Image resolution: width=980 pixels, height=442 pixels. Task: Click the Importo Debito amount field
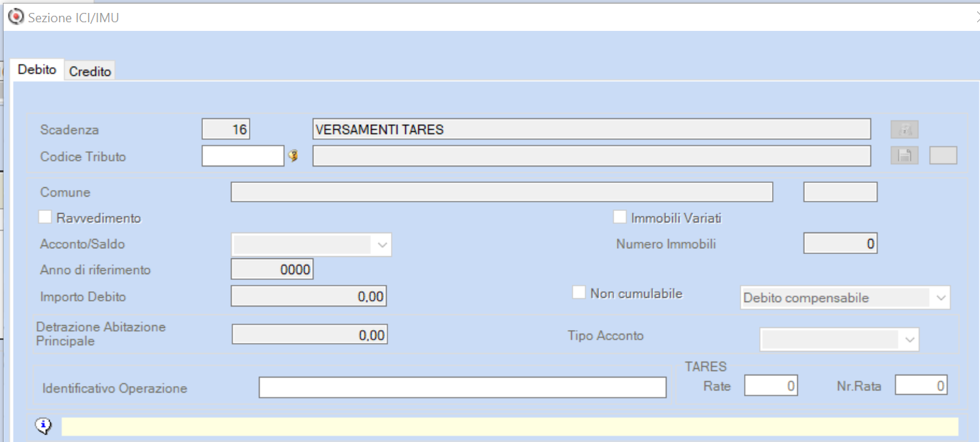coord(308,296)
